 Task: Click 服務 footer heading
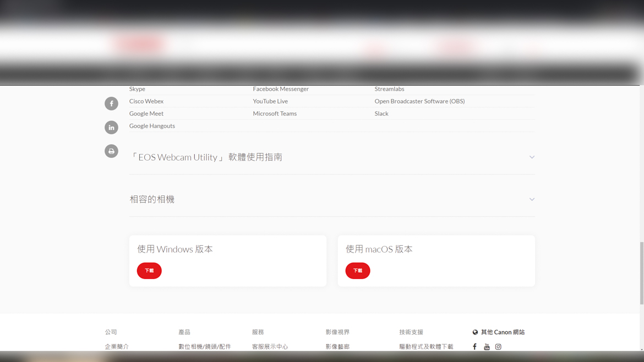click(258, 332)
